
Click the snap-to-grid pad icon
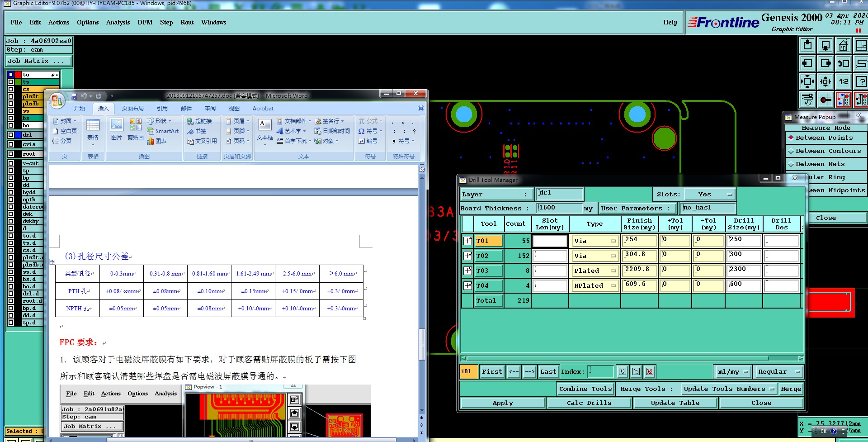click(x=826, y=100)
